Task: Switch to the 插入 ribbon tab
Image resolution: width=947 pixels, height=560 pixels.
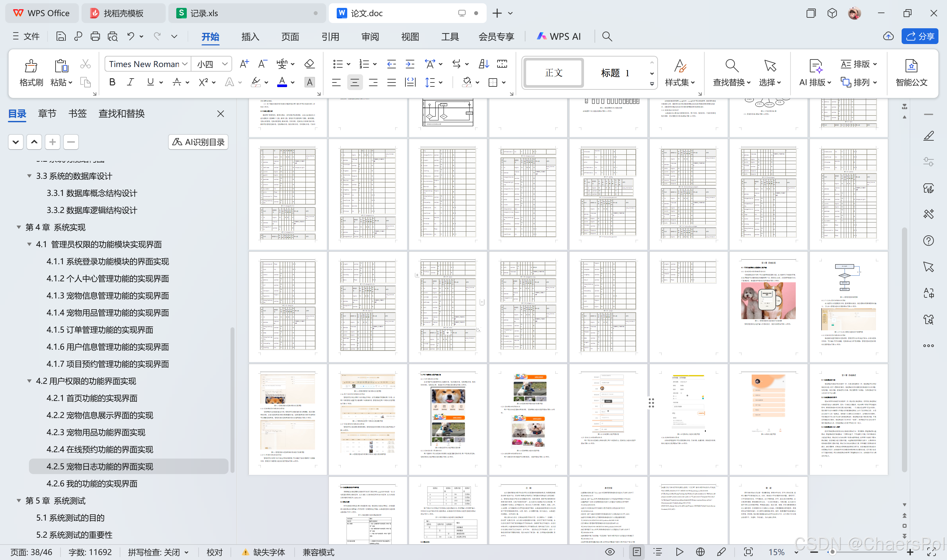Action: coord(250,36)
